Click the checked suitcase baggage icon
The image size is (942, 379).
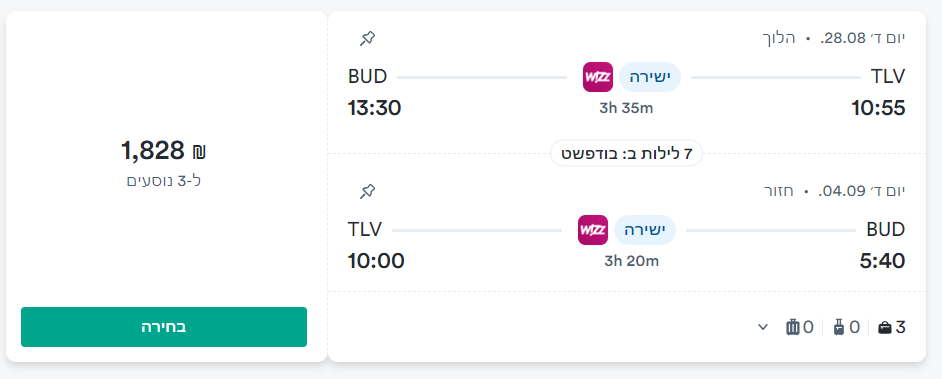click(x=793, y=327)
